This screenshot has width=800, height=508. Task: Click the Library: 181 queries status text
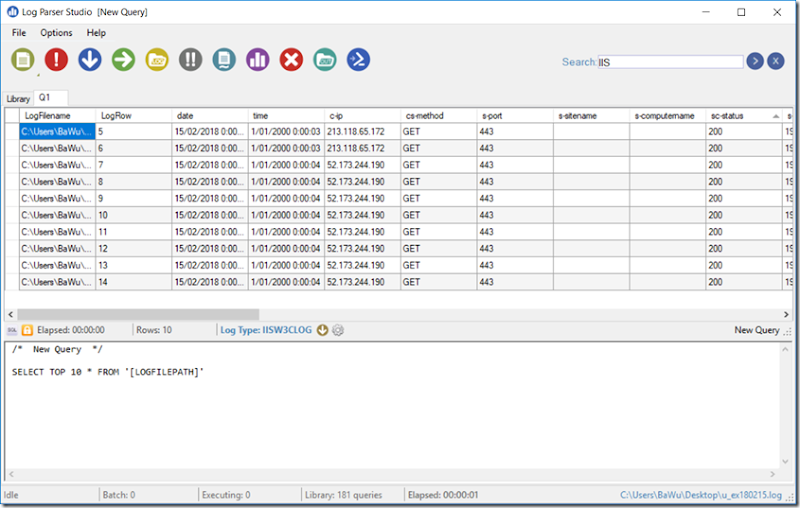pos(343,495)
